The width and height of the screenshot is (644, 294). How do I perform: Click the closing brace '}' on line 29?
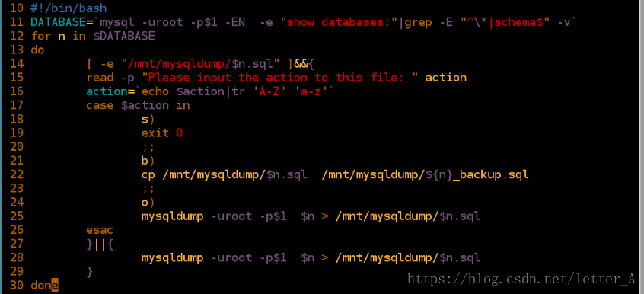click(x=90, y=272)
